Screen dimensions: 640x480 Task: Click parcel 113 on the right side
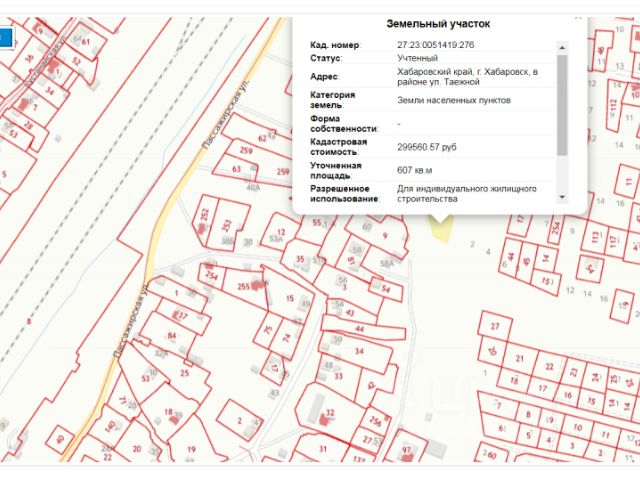595,236
